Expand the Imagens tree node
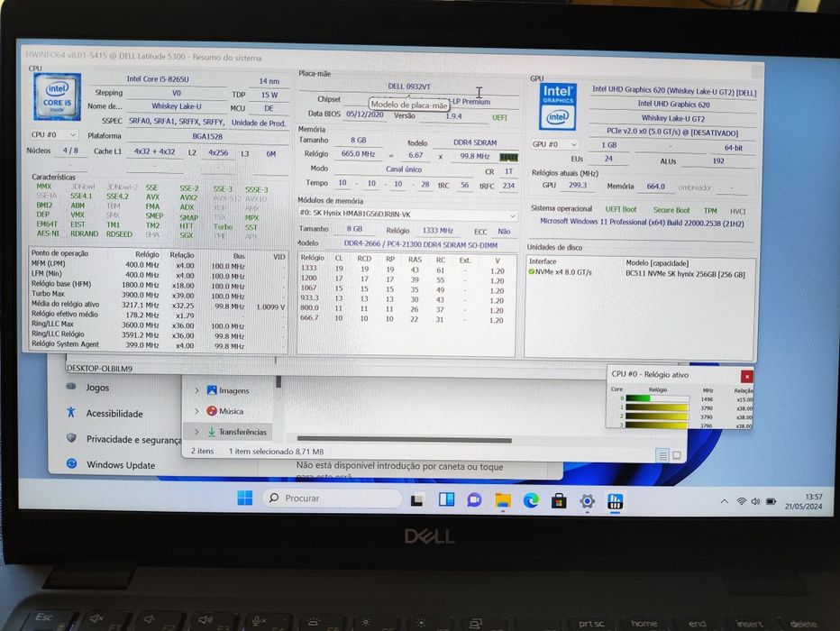This screenshot has height=631, width=840. click(x=196, y=390)
